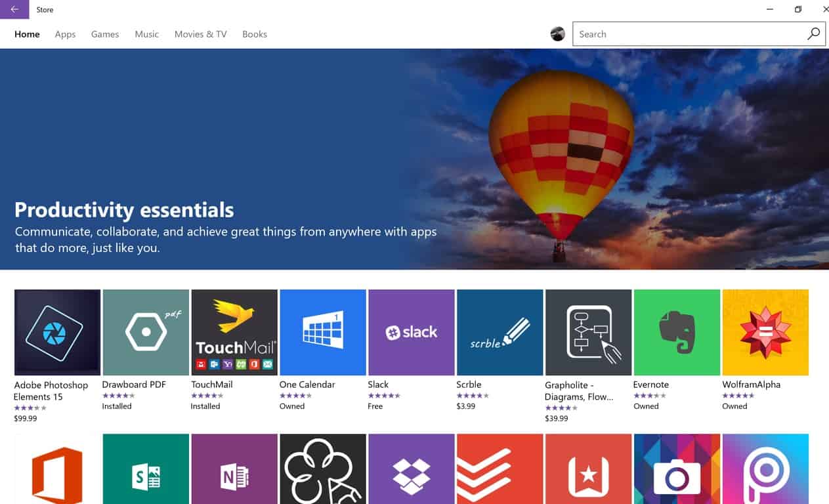Viewport: 829px width, 504px height.
Task: Click Installed status under Drawboard PDF
Action: point(117,406)
